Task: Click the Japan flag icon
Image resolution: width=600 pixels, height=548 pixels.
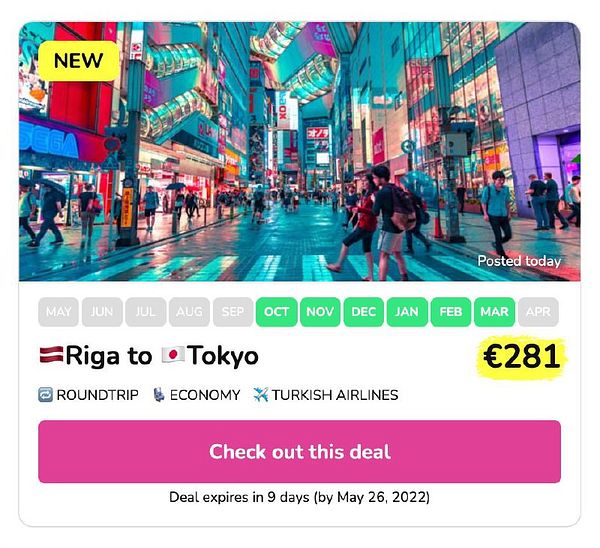Action: click(x=173, y=354)
